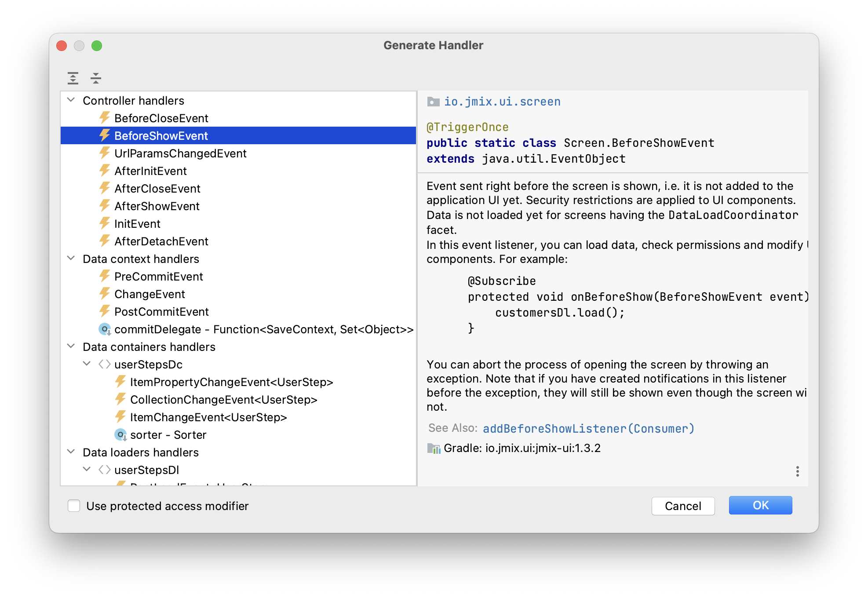Select commitDelegate - Function<SaveContext, Set<Object>> row

click(x=238, y=329)
